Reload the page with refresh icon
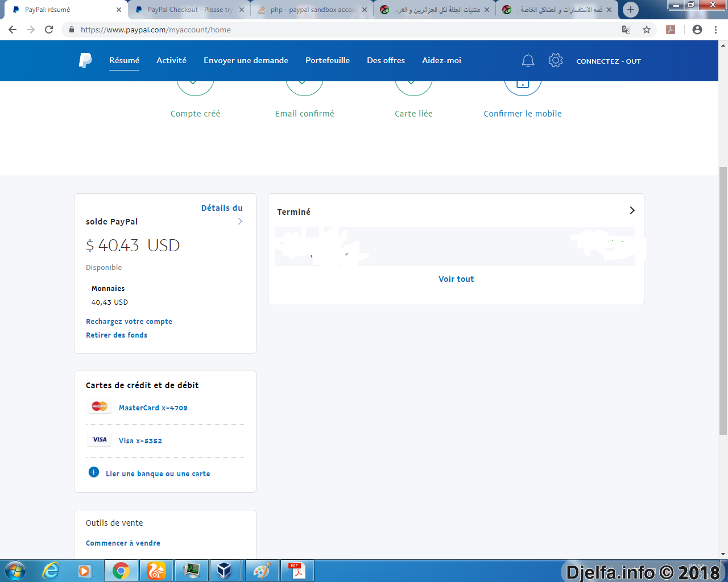The width and height of the screenshot is (728, 582). pos(49,30)
